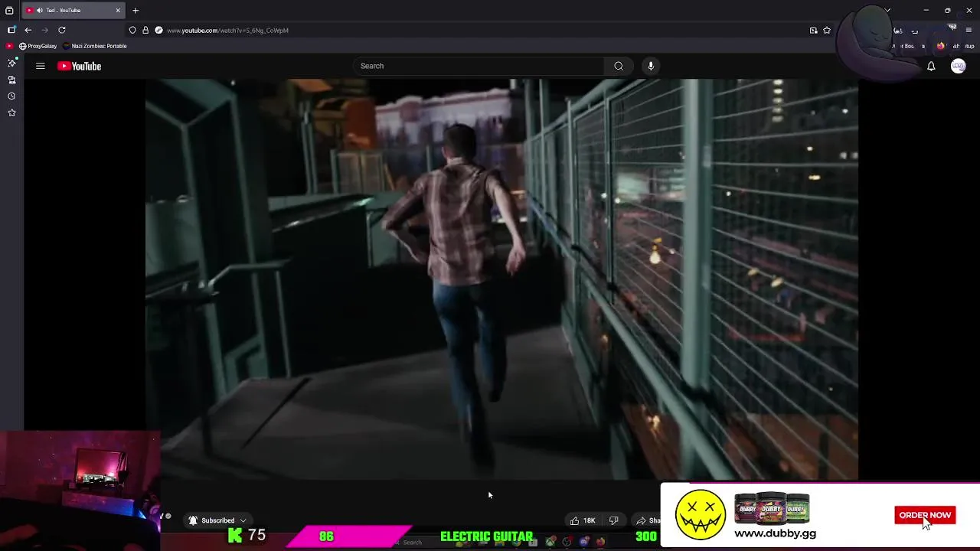Image resolution: width=980 pixels, height=551 pixels.
Task: Go forward with browser forward arrow
Action: 44,30
